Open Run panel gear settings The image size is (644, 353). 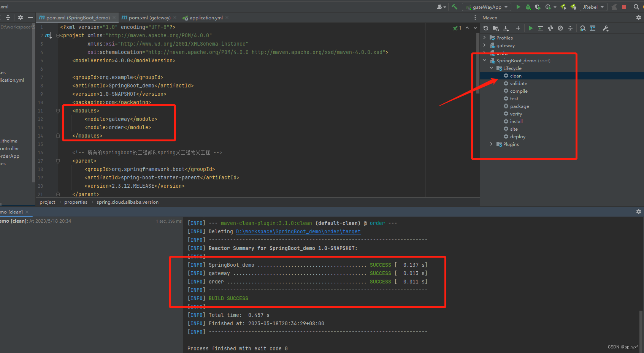point(639,212)
